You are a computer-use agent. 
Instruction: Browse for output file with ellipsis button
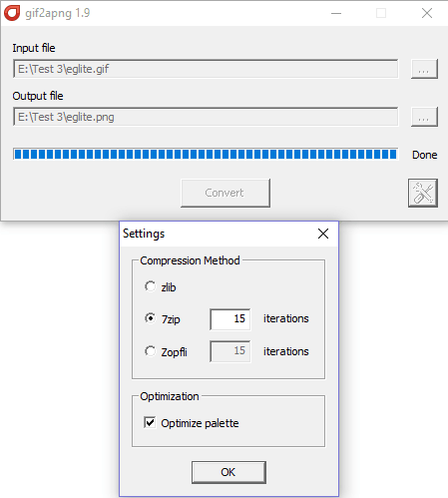pos(424,117)
